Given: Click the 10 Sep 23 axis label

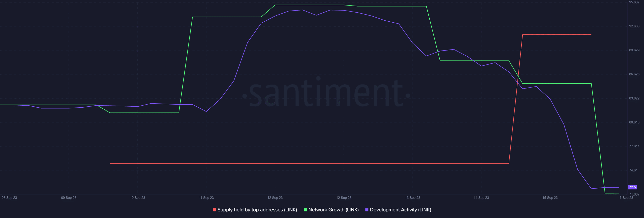Looking at the screenshot, I should [x=137, y=198].
